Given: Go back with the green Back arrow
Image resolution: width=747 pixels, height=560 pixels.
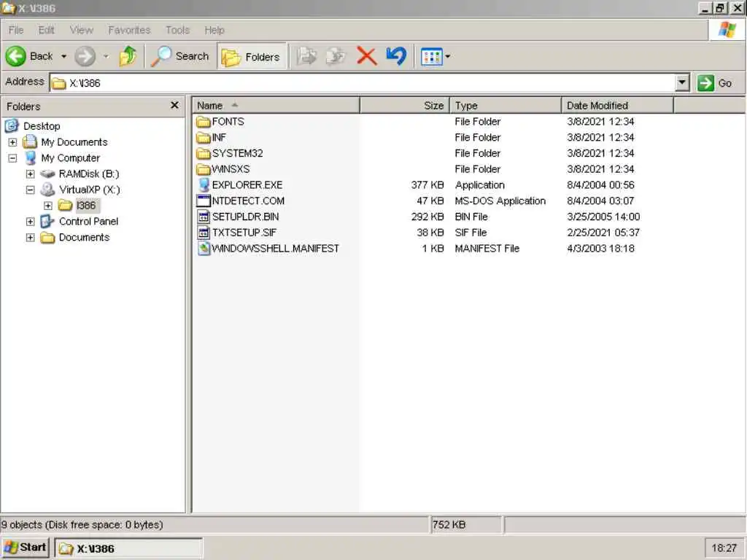Looking at the screenshot, I should 16,56.
